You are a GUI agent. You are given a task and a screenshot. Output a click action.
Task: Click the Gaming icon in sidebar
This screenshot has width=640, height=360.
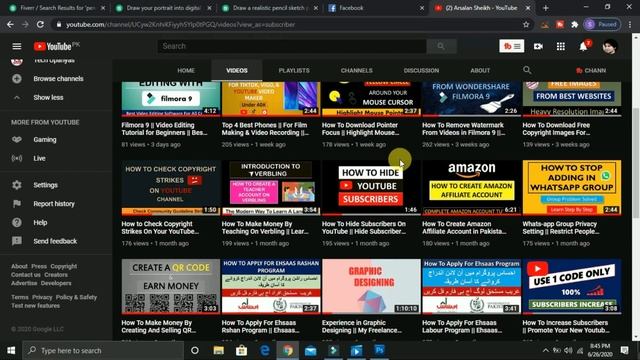coord(17,140)
